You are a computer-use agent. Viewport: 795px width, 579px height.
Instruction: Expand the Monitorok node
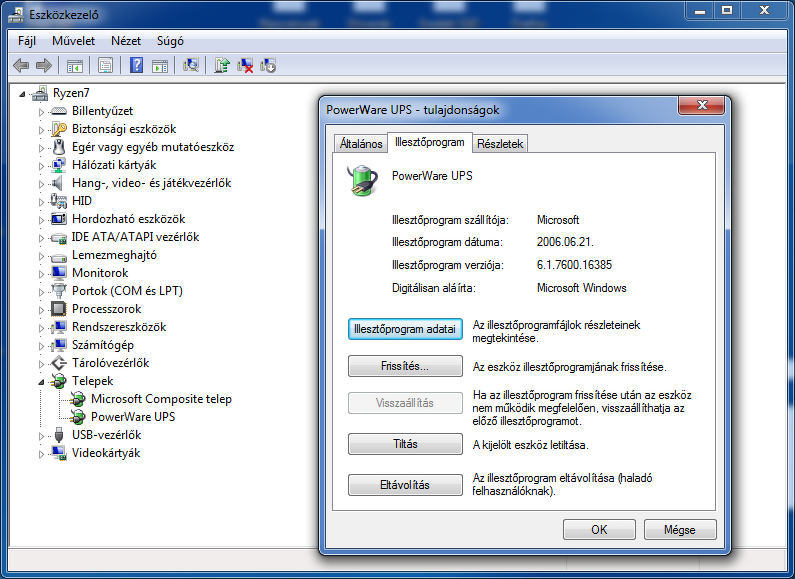click(x=41, y=274)
